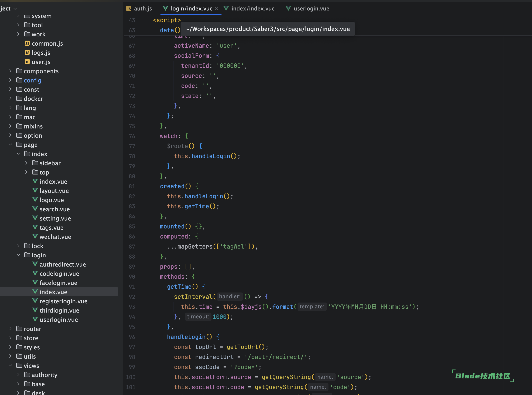Image resolution: width=532 pixels, height=395 pixels.
Task: Click the folder icon of lock
Action: pyautogui.click(x=27, y=246)
